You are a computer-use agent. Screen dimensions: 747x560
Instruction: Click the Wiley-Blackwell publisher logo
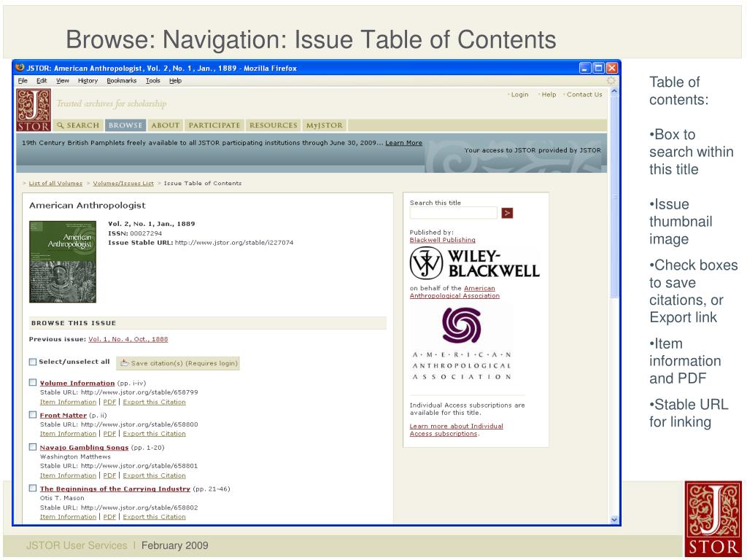[x=474, y=263]
